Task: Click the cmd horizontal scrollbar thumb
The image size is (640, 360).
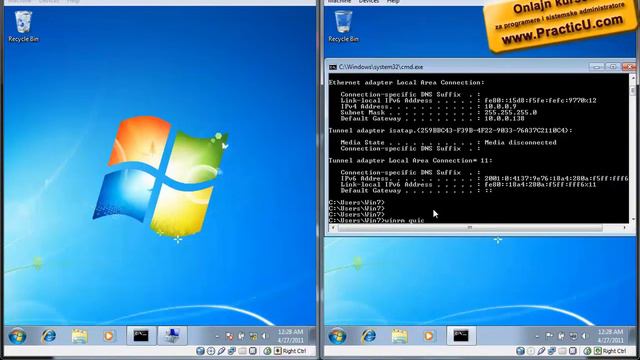Action: coord(470,227)
